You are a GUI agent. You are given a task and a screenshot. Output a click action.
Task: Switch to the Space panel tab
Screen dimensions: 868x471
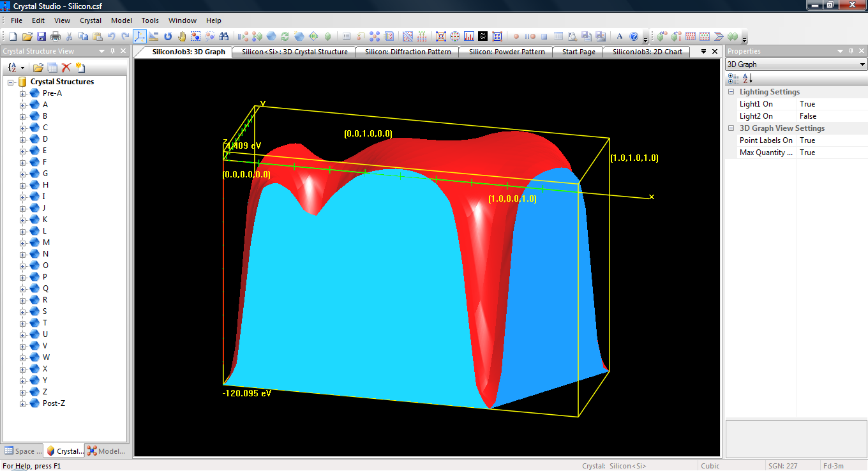[x=22, y=451]
